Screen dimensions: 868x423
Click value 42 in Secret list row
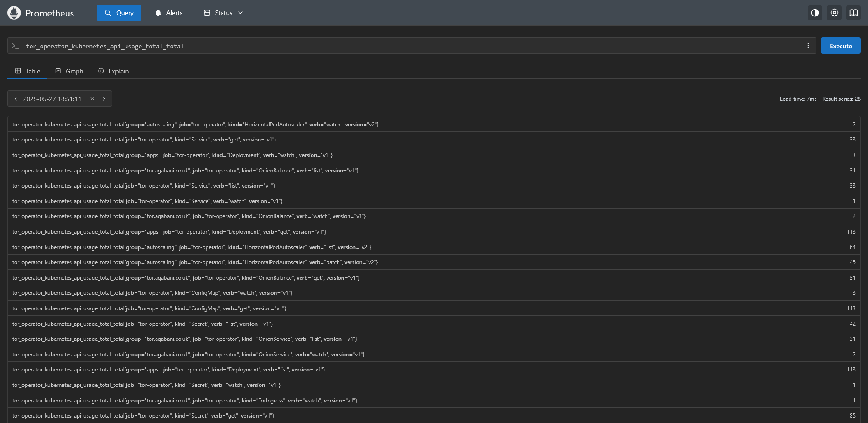[852, 324]
